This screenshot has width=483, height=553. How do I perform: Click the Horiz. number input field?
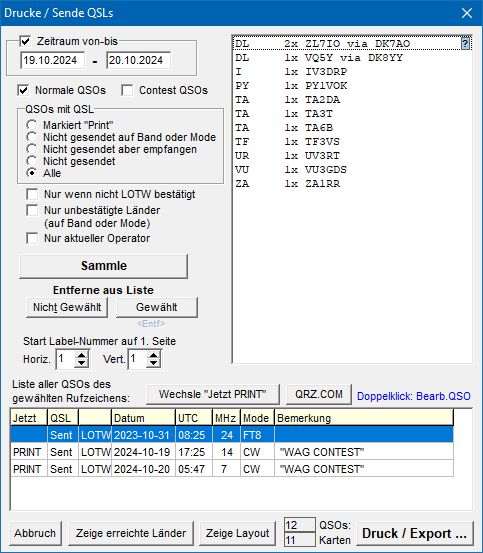pyautogui.click(x=66, y=359)
